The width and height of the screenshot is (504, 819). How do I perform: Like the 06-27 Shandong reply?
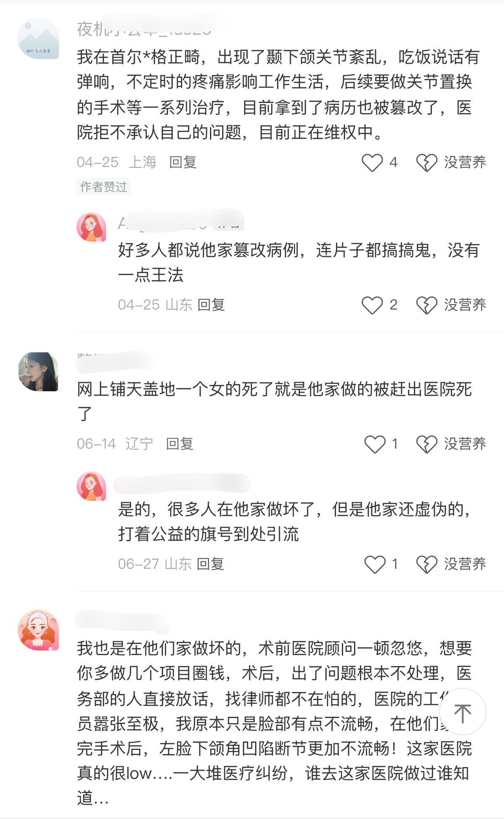[x=375, y=564]
